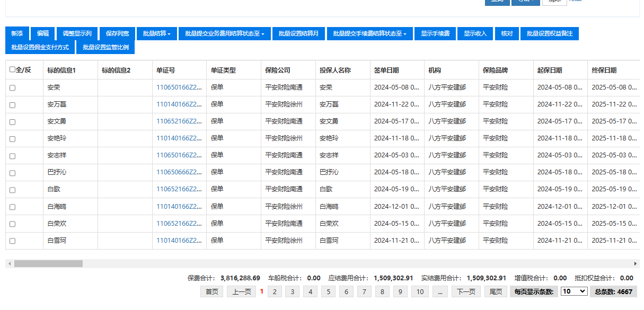Open policy number link for 白歌
The height and width of the screenshot is (310, 644).
click(179, 189)
